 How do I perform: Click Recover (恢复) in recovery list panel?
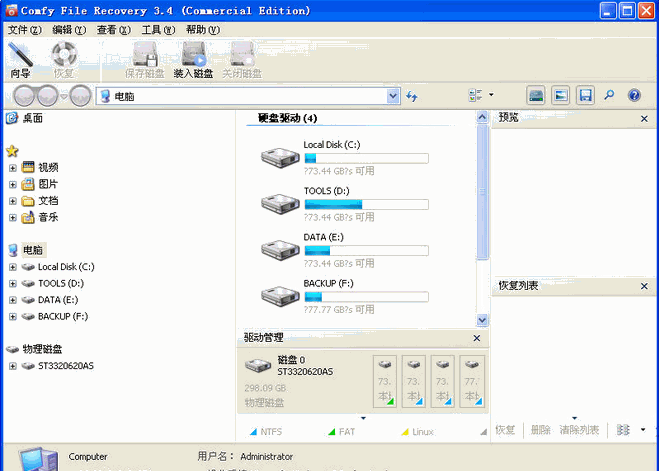(x=505, y=430)
